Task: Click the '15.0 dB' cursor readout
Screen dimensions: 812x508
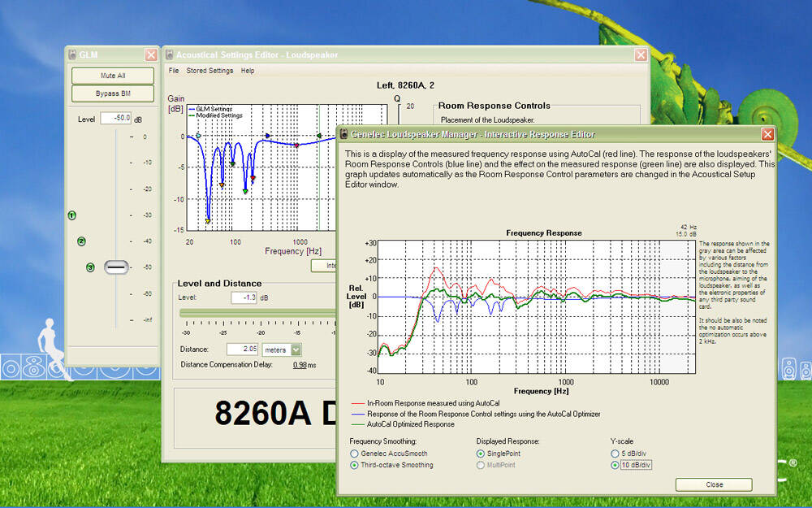Action: 686,234
